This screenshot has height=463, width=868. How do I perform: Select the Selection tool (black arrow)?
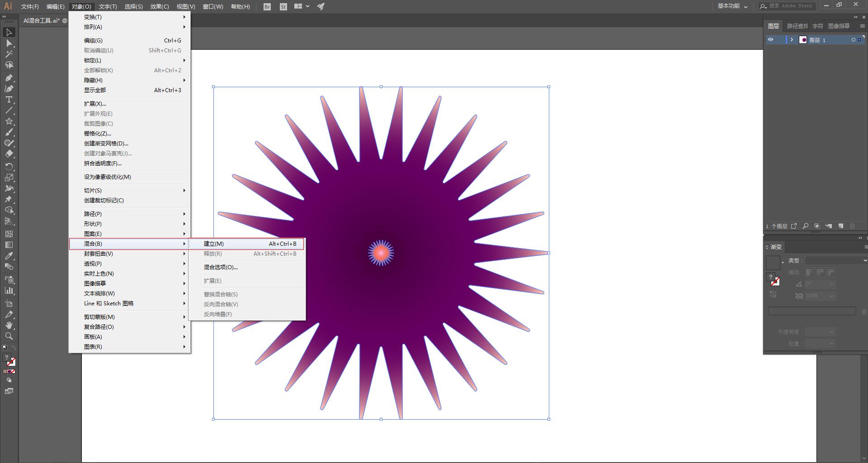click(x=9, y=32)
